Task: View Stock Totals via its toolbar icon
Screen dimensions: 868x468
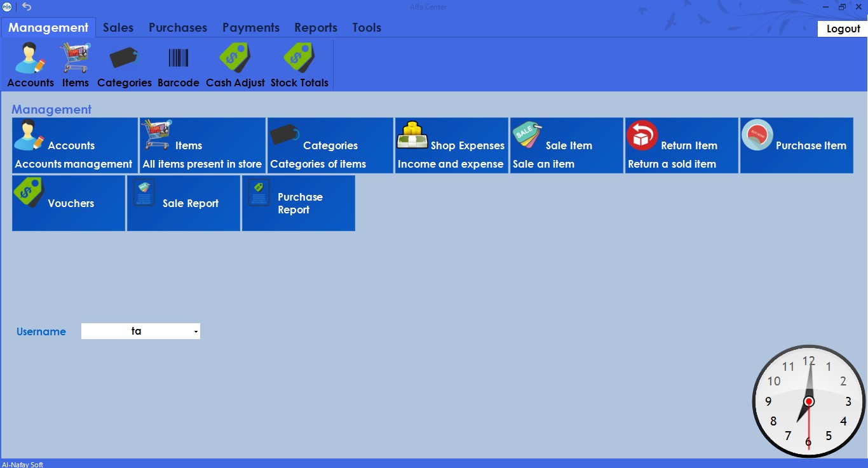Action: click(299, 64)
